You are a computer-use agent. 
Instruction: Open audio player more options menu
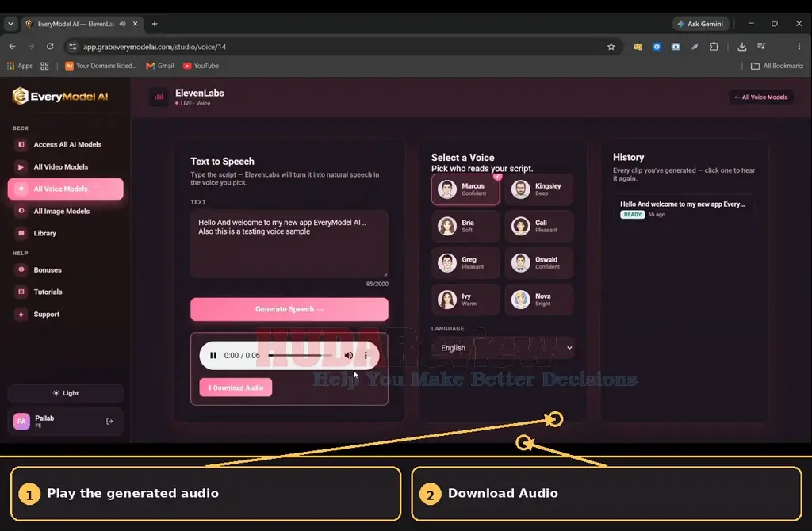coord(366,356)
